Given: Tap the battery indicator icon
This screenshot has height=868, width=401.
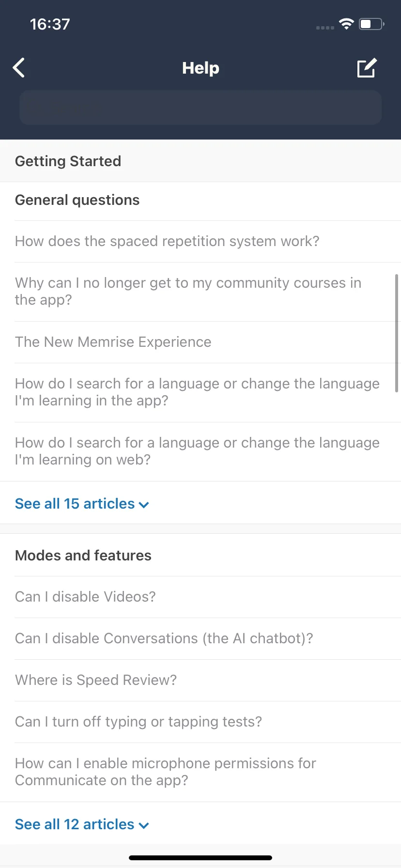Looking at the screenshot, I should click(371, 24).
